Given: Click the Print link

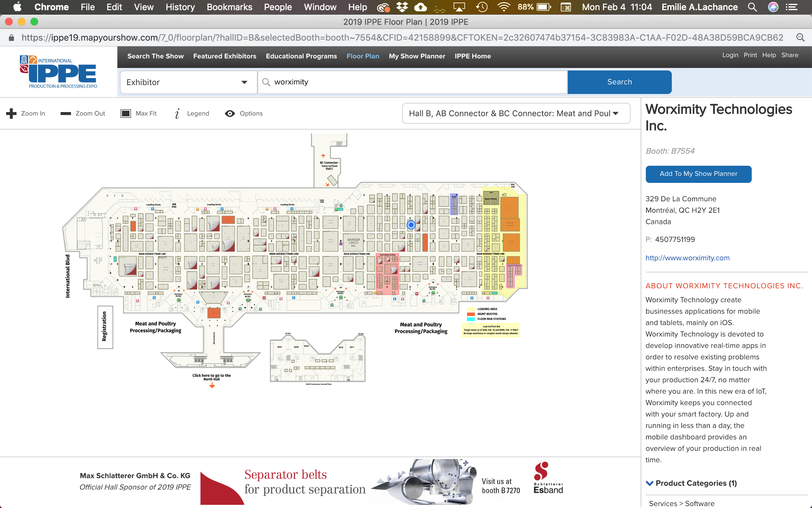Looking at the screenshot, I should [750, 55].
